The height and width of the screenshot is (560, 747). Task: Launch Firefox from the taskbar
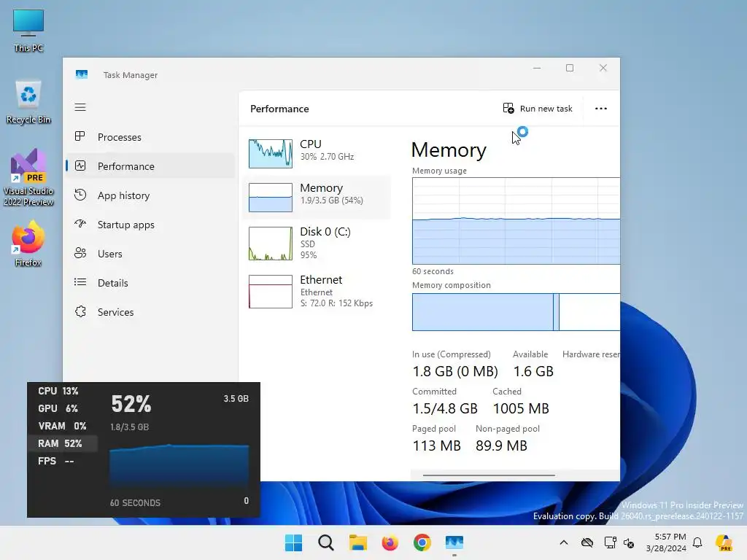click(390, 542)
